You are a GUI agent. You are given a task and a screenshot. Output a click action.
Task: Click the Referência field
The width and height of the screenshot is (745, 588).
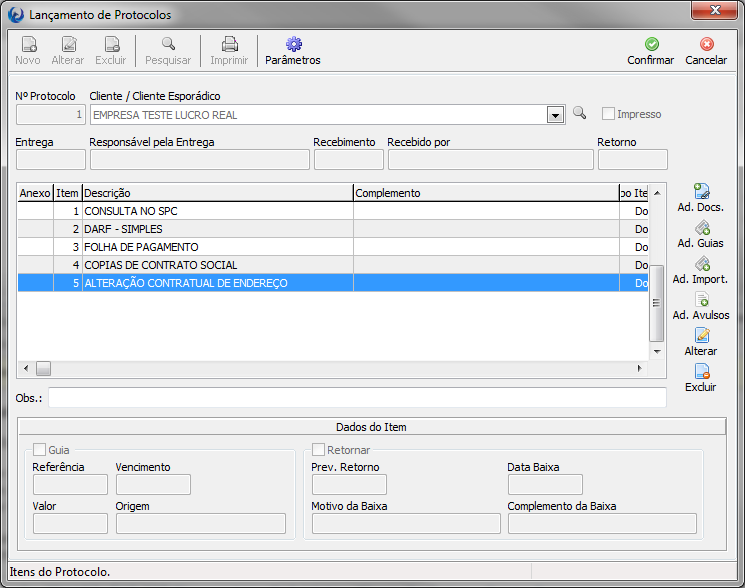70,484
